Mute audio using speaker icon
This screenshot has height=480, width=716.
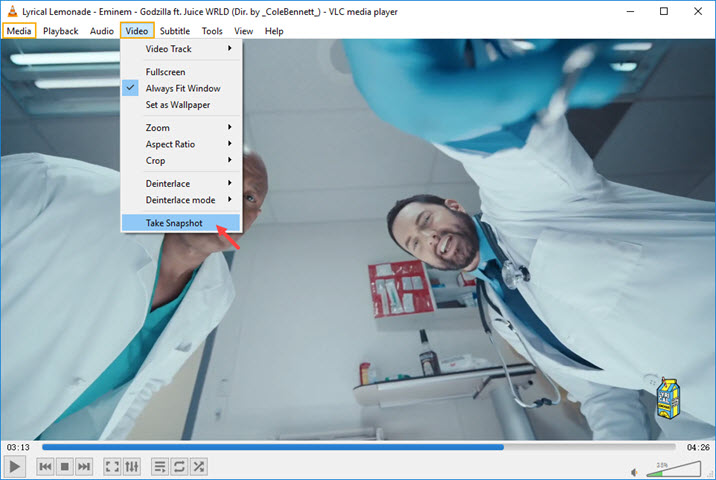click(635, 471)
